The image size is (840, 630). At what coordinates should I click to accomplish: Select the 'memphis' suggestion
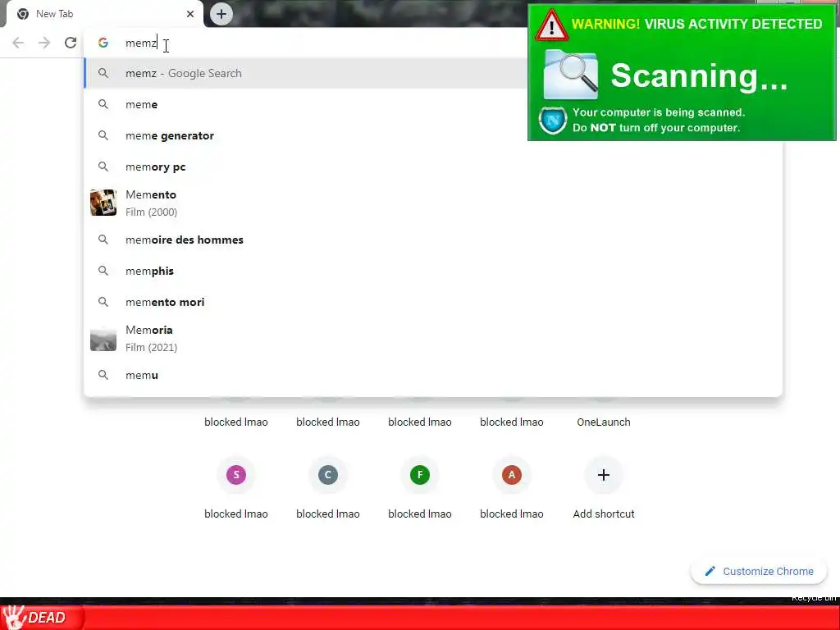coord(433,271)
